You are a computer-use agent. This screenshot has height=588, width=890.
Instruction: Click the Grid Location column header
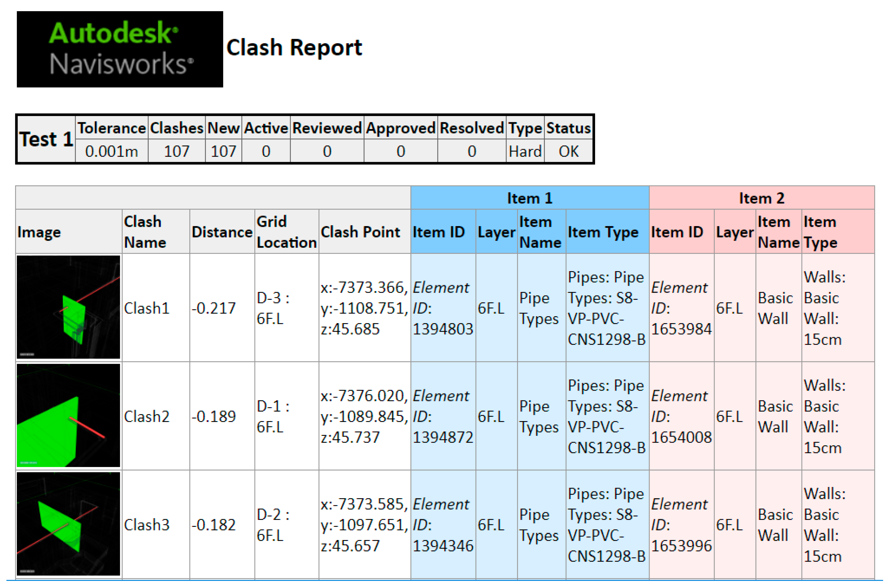[286, 232]
